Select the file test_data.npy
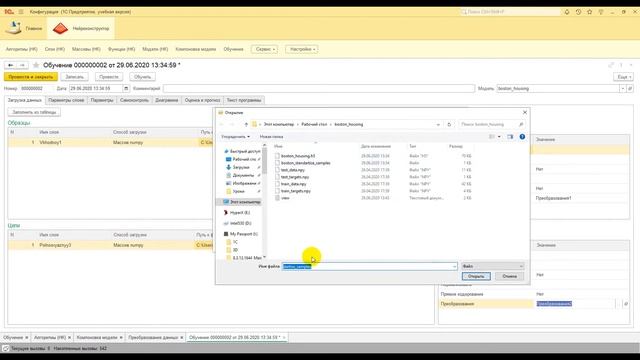Image resolution: width=640 pixels, height=360 pixels. [x=293, y=170]
